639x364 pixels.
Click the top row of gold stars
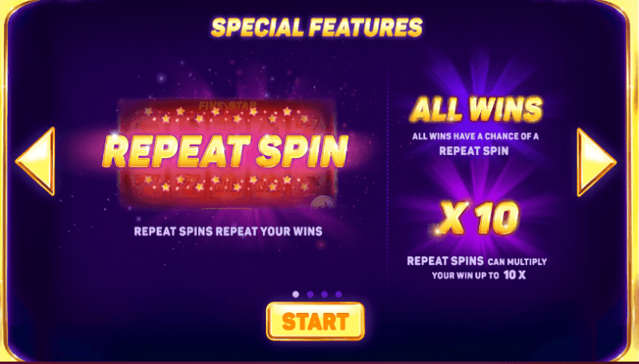pos(227,115)
